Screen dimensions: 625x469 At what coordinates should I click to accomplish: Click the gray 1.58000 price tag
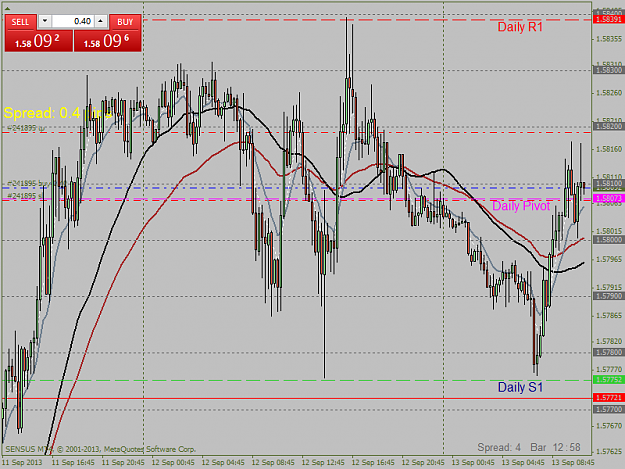608,239
